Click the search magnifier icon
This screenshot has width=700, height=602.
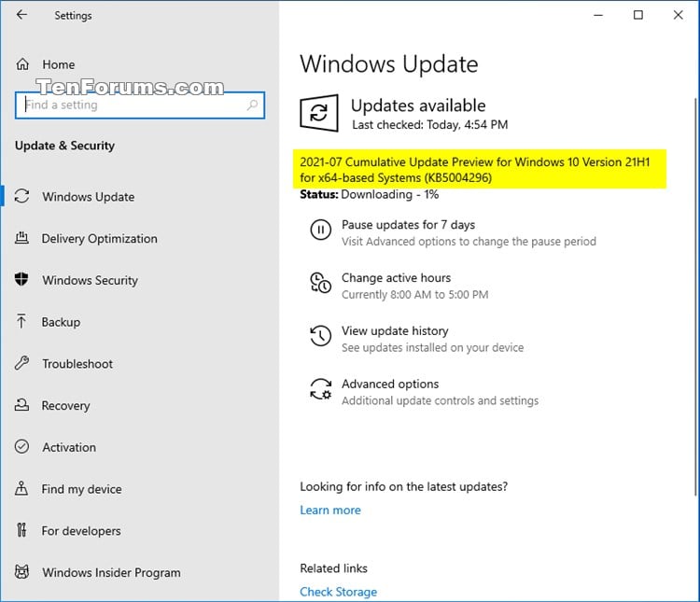tap(252, 105)
